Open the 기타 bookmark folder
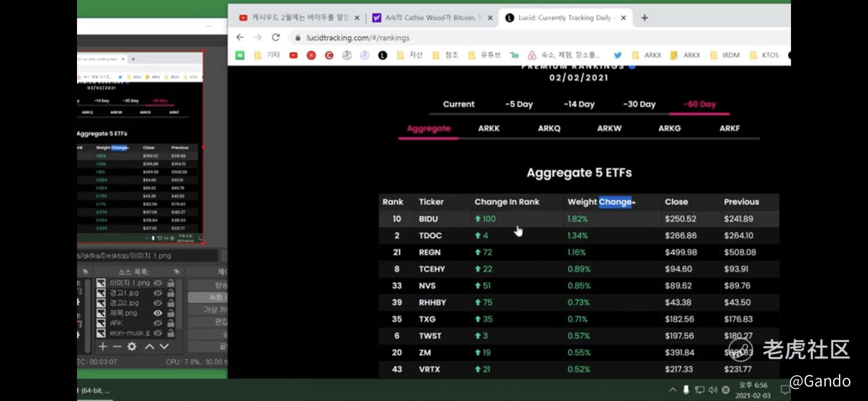 point(267,55)
